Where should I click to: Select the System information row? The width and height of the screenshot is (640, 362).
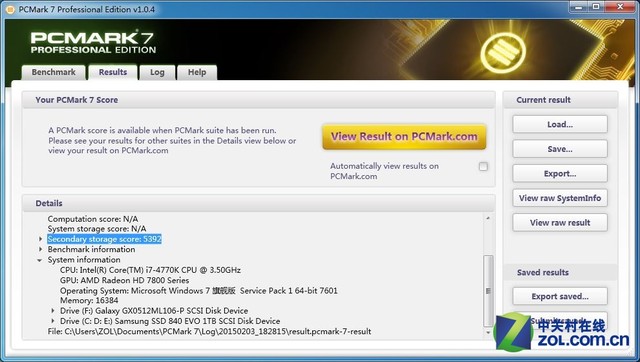(x=84, y=260)
